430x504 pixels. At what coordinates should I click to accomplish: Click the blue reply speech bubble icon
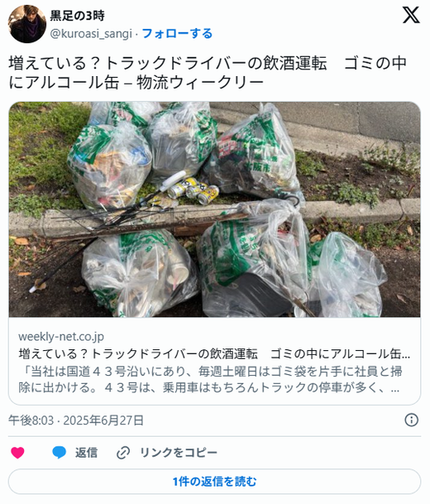(x=59, y=452)
